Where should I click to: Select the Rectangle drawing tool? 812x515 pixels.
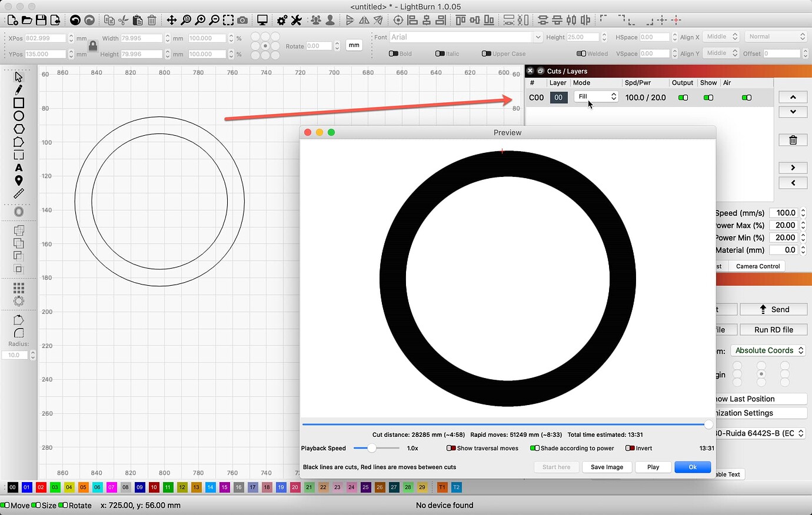click(18, 103)
